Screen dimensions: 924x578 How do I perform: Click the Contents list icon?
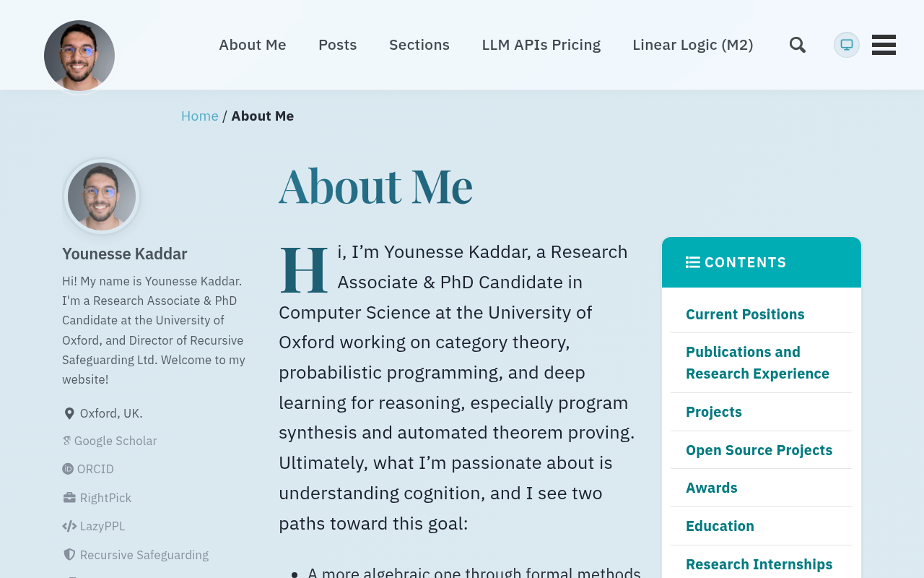click(x=693, y=262)
